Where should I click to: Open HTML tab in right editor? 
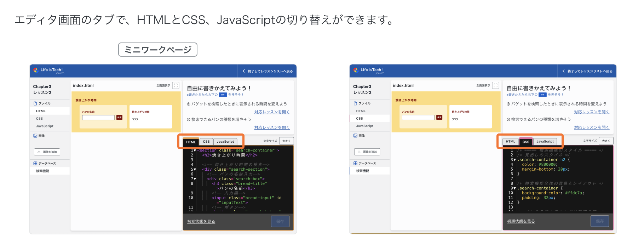pos(510,142)
